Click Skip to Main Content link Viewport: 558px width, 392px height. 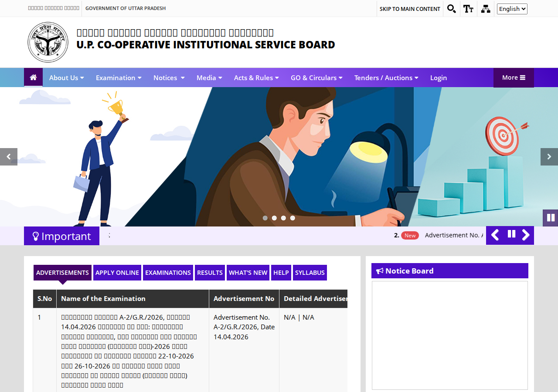coord(410,9)
